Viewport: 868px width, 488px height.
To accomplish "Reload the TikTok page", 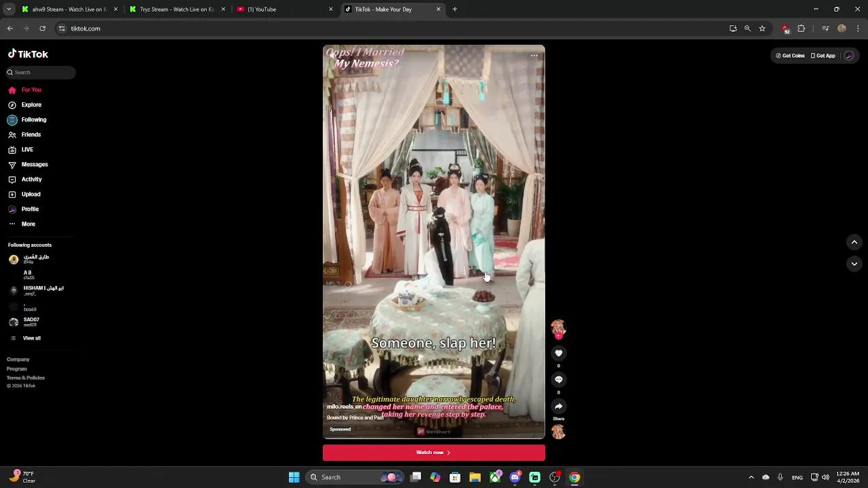I will click(x=42, y=28).
